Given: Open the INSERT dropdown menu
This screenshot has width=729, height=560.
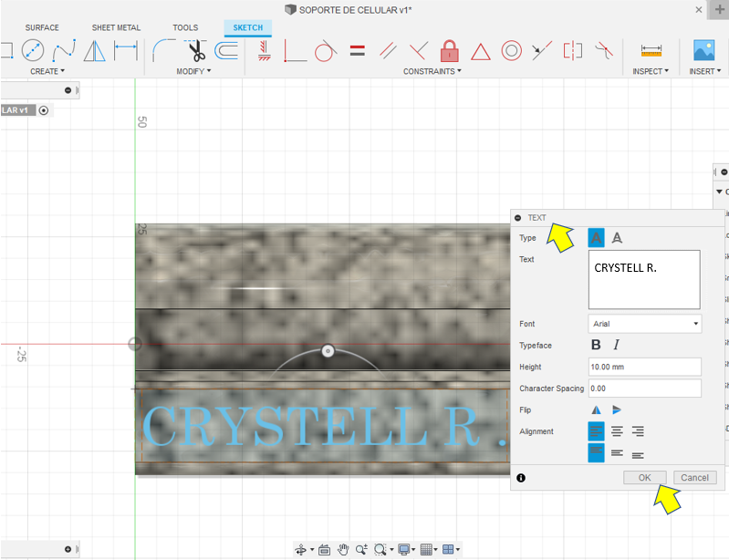Looking at the screenshot, I should pyautogui.click(x=705, y=71).
